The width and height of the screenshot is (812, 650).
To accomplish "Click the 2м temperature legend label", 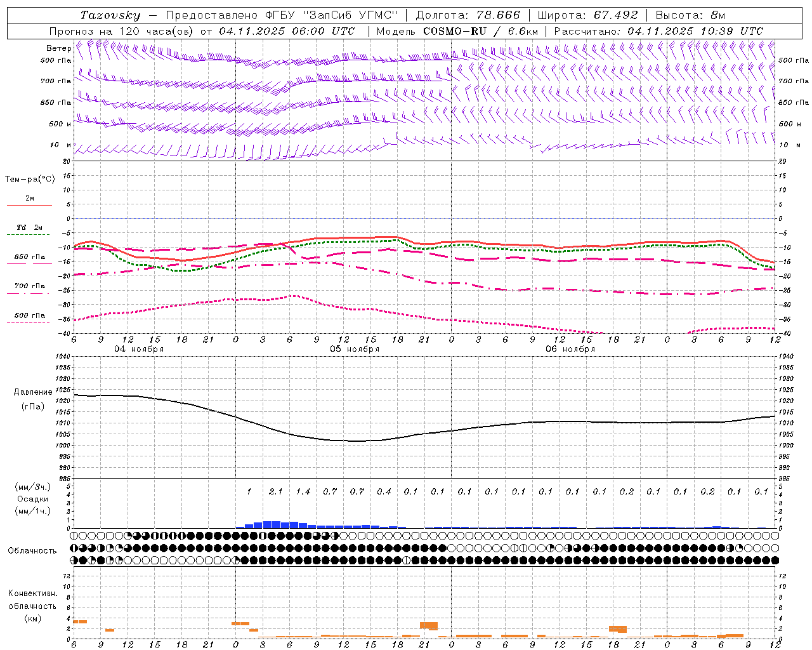I will [x=30, y=198].
